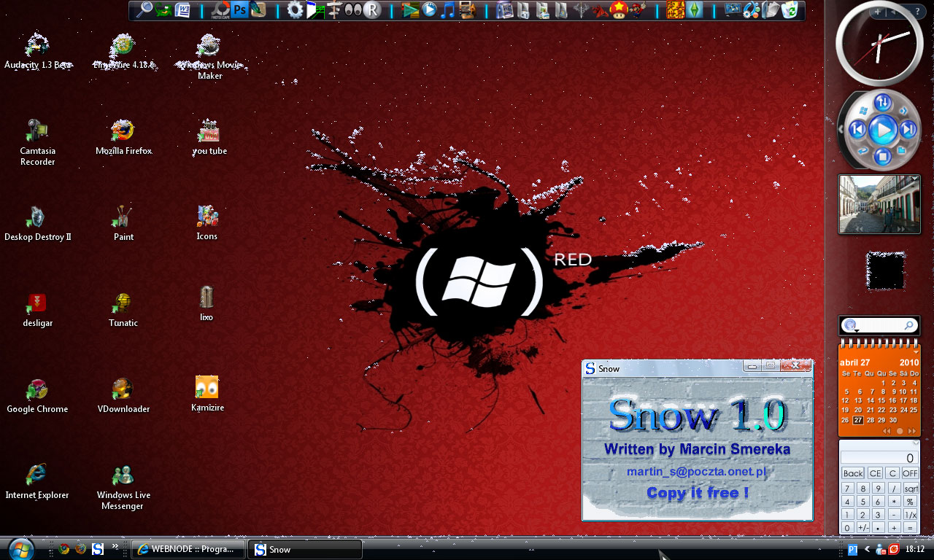Click calendar today dot button

point(900,431)
